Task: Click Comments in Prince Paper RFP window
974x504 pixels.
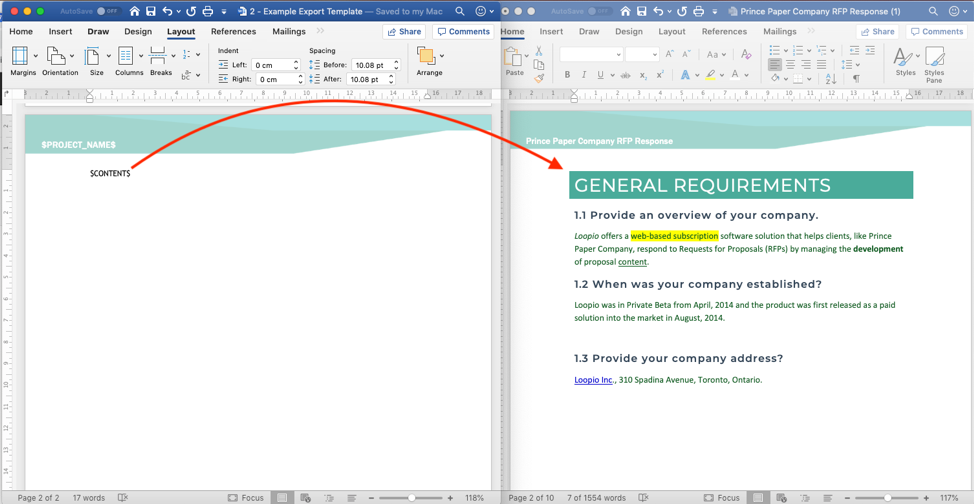Action: [937, 32]
